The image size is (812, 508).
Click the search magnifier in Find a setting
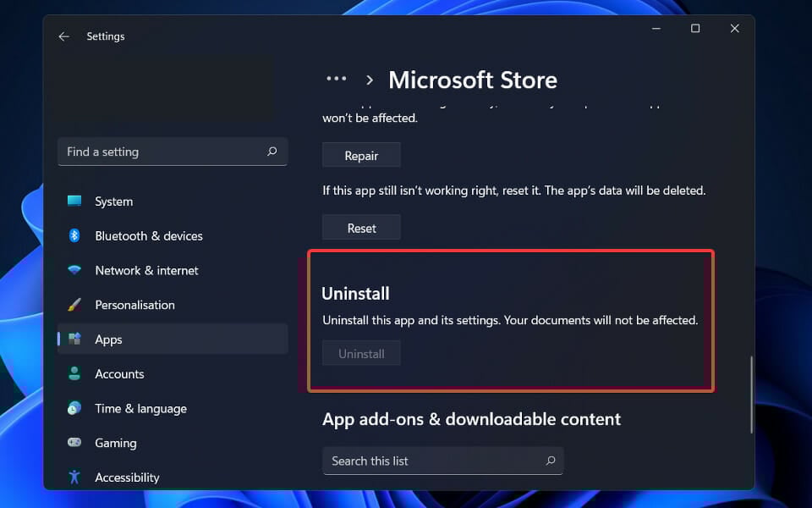272,152
